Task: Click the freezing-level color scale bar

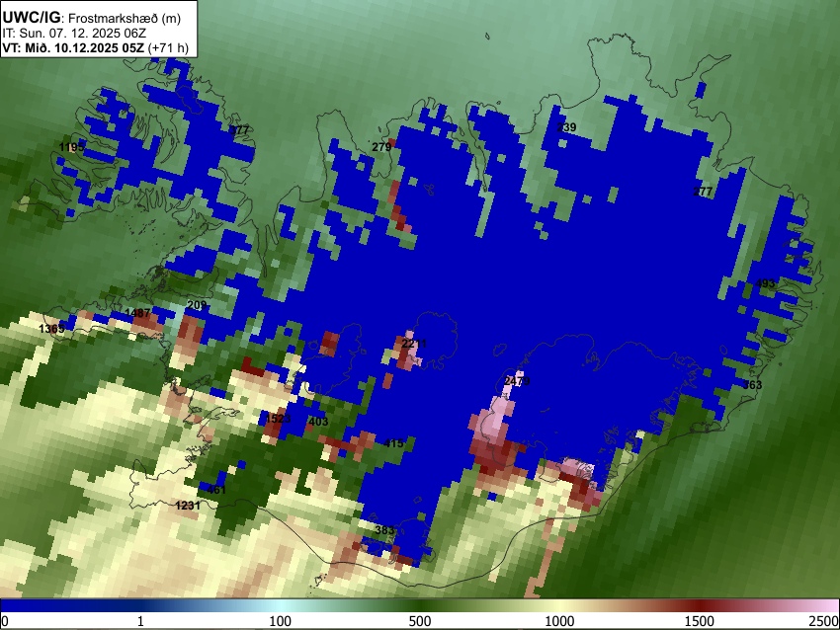Action: 420,605
